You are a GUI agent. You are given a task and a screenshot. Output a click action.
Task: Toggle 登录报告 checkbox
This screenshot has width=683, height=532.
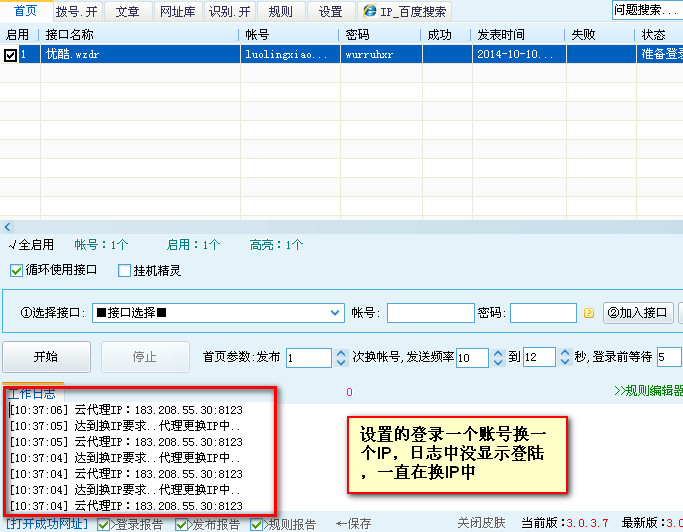(x=104, y=524)
